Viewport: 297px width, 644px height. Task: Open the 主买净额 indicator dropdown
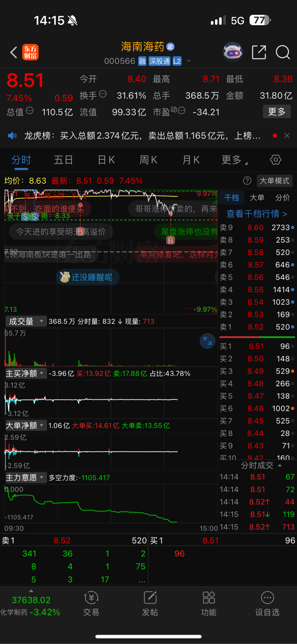point(26,373)
